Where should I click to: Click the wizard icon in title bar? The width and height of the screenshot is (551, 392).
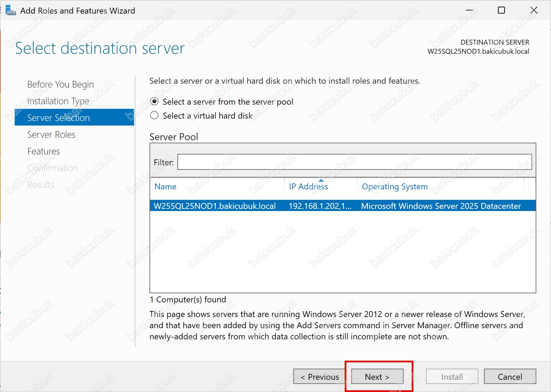(x=10, y=10)
